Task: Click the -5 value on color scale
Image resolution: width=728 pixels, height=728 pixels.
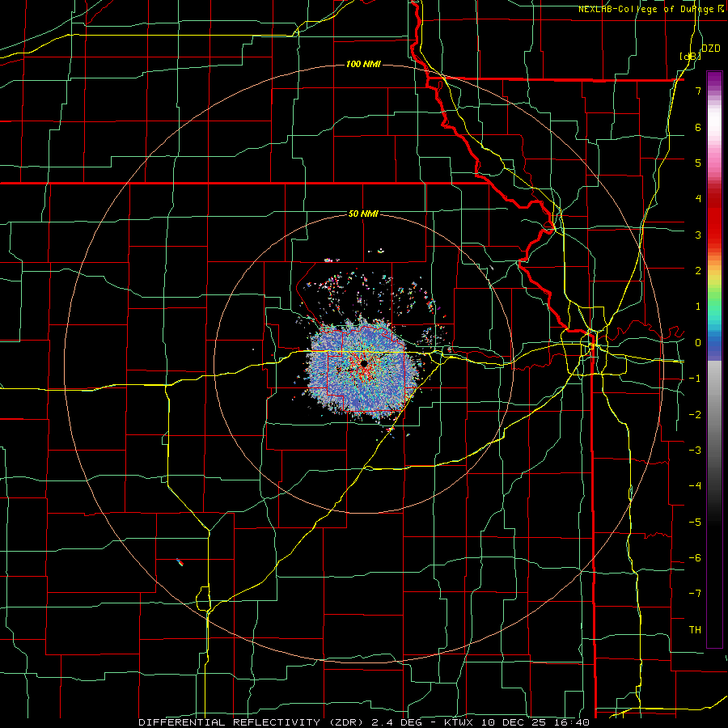Action: [x=695, y=523]
